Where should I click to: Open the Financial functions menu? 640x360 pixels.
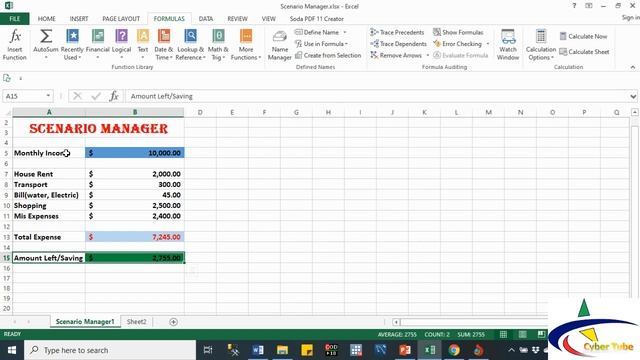click(98, 44)
